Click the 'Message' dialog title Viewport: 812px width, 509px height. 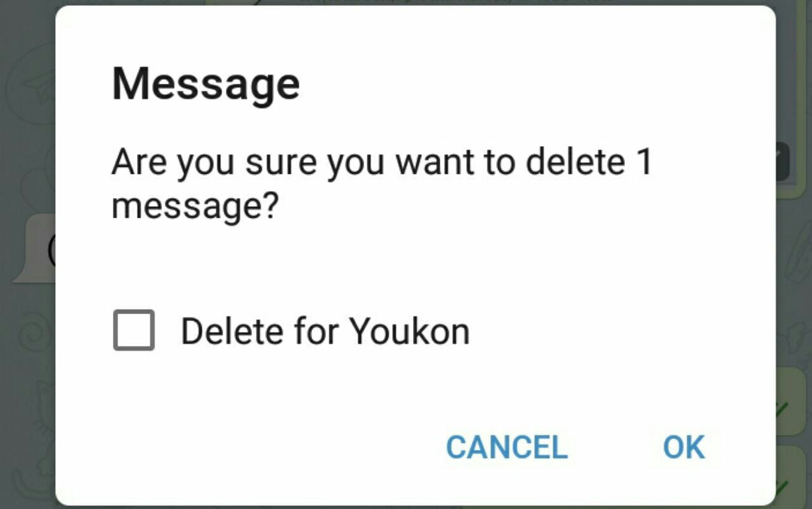[206, 84]
